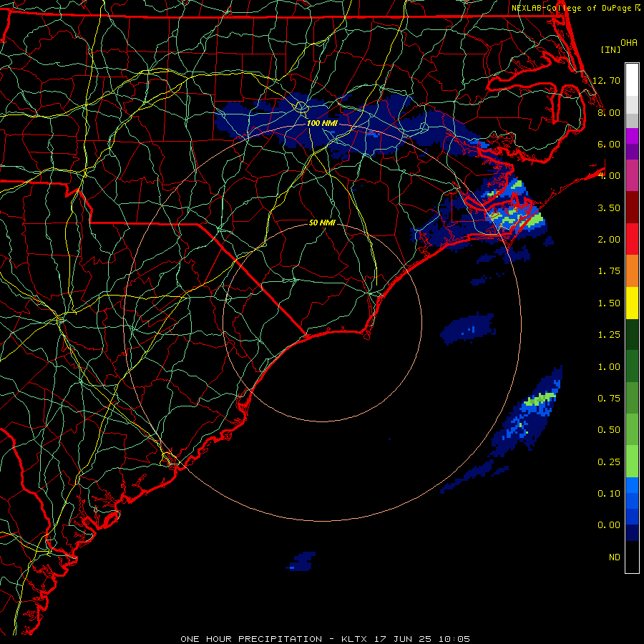
Task: Click the 4.00 legend value
Action: click(609, 176)
